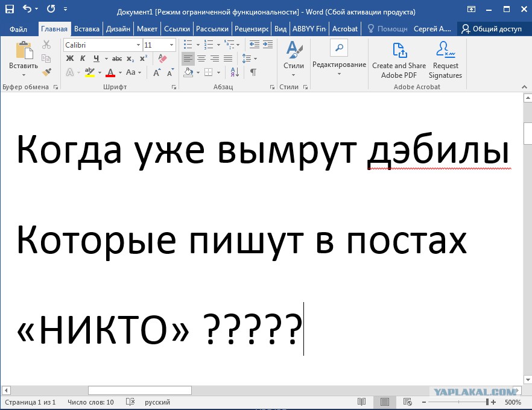Open the Вид tab
The height and width of the screenshot is (410, 532).
point(280,29)
